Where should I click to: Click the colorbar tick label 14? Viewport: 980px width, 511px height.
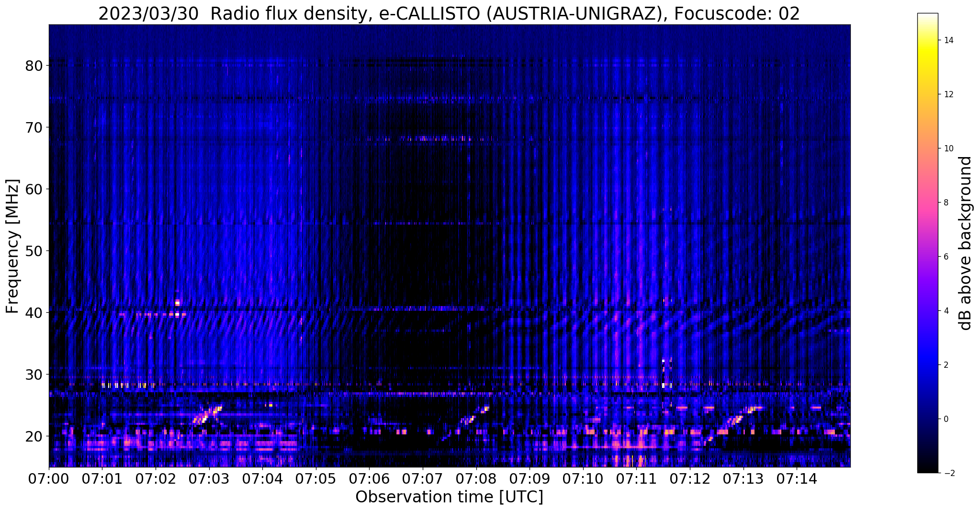tap(948, 40)
